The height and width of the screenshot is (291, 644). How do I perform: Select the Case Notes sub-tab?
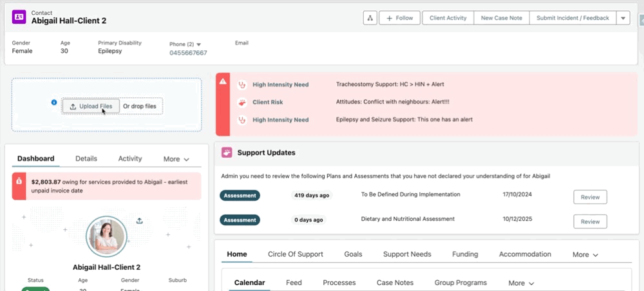coord(395,283)
